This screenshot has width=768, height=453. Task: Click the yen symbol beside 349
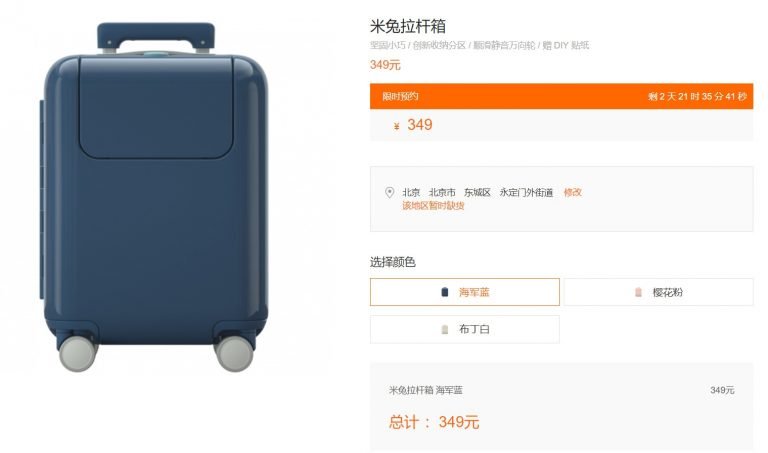[397, 126]
